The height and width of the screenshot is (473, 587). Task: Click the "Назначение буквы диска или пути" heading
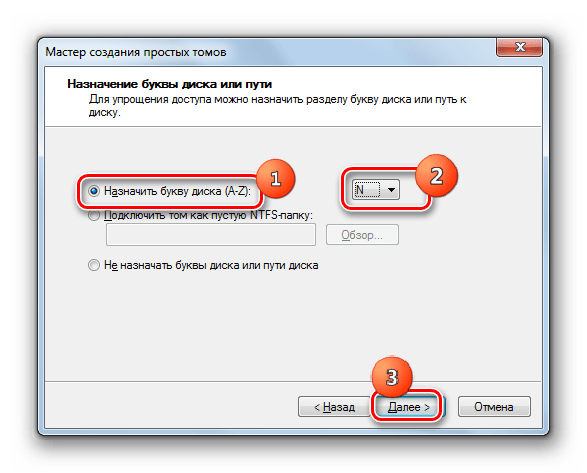pyautogui.click(x=169, y=84)
